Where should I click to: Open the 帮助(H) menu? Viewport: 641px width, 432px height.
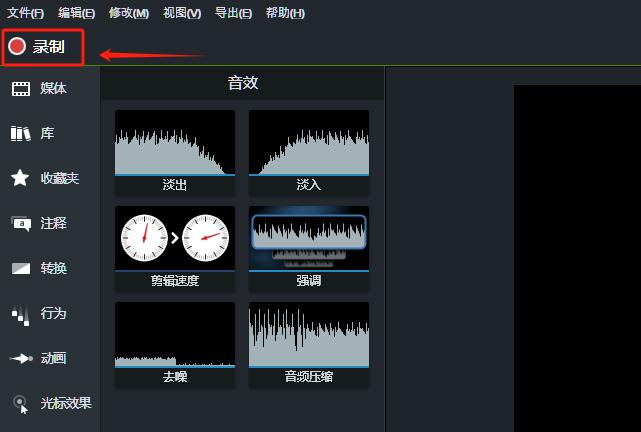[285, 13]
